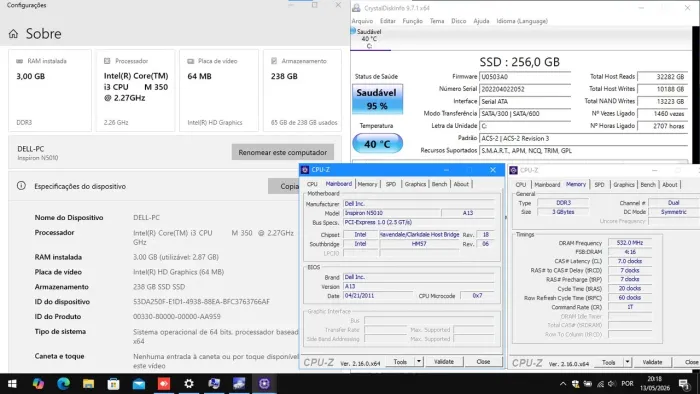700x394 pixels.
Task: Open About tab in Mainboard CPU-Z window
Action: (x=461, y=184)
